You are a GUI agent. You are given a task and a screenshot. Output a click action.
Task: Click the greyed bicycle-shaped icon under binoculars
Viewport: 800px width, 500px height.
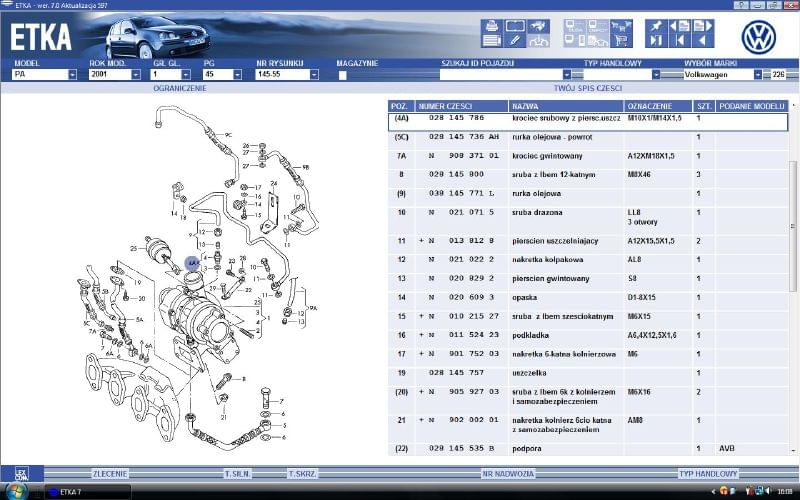coord(538,40)
